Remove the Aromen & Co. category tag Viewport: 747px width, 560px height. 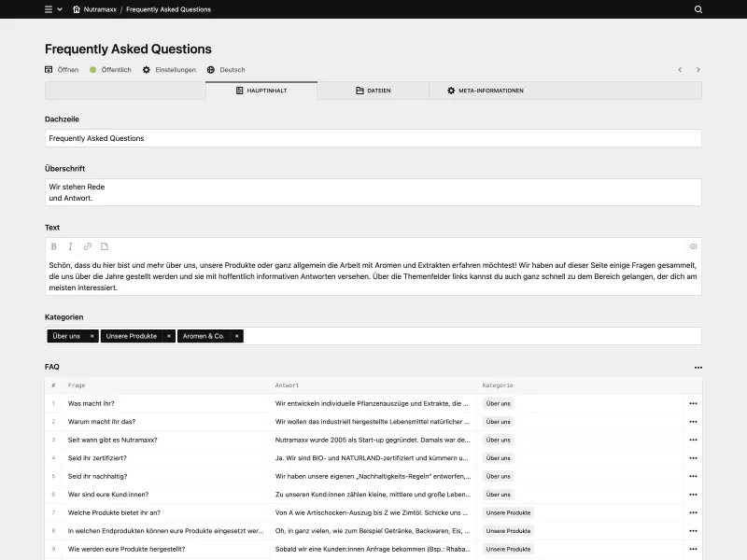coord(236,336)
